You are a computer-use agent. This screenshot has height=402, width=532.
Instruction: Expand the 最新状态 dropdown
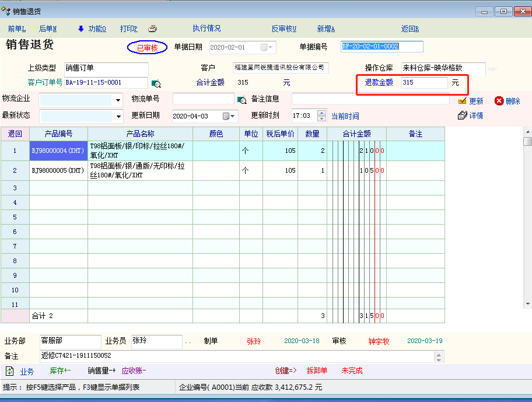tap(118, 116)
